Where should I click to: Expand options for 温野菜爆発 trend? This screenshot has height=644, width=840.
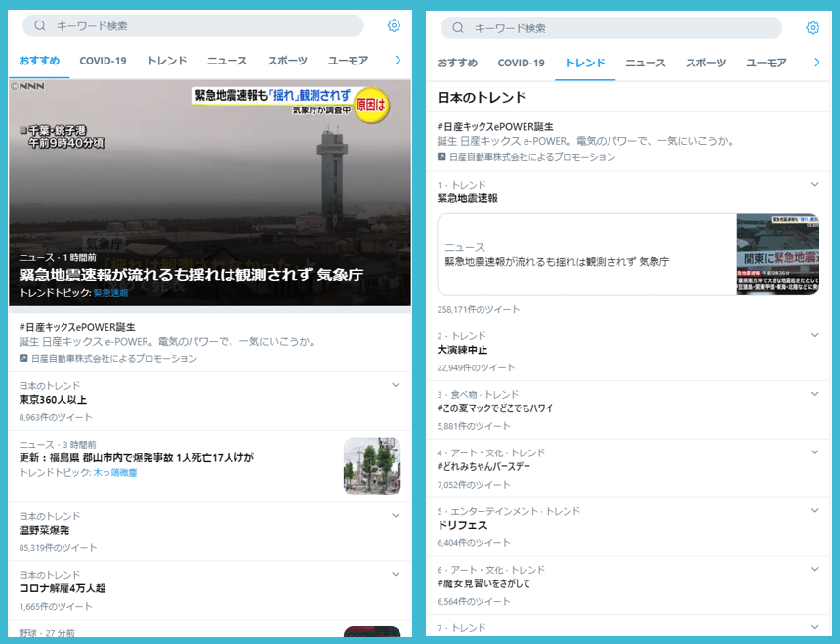coord(396,515)
